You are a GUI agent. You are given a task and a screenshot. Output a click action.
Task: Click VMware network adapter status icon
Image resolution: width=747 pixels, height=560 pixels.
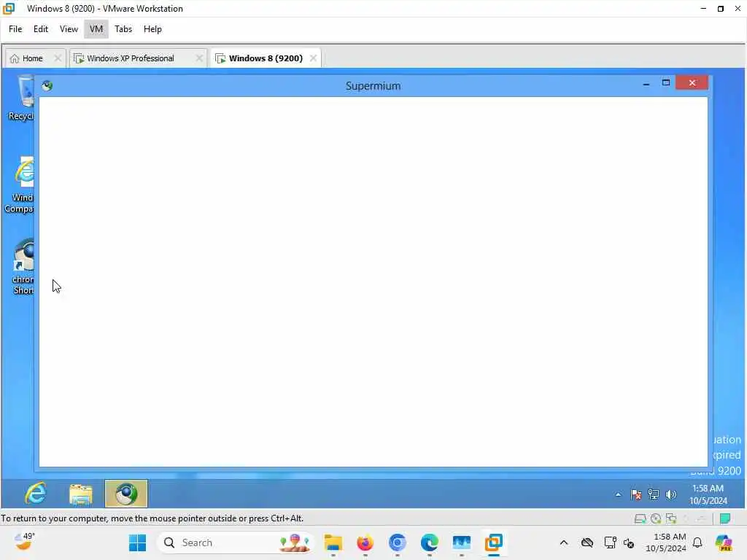[x=671, y=518]
